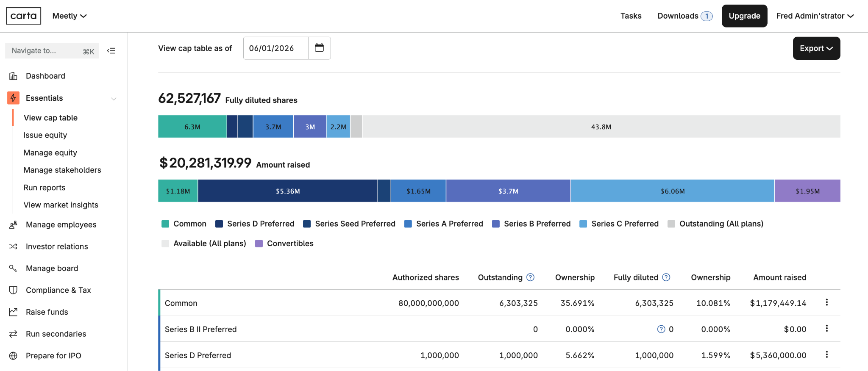Click the Convertibles legend color swatch
Screen dimensions: 868x371
coord(259,244)
